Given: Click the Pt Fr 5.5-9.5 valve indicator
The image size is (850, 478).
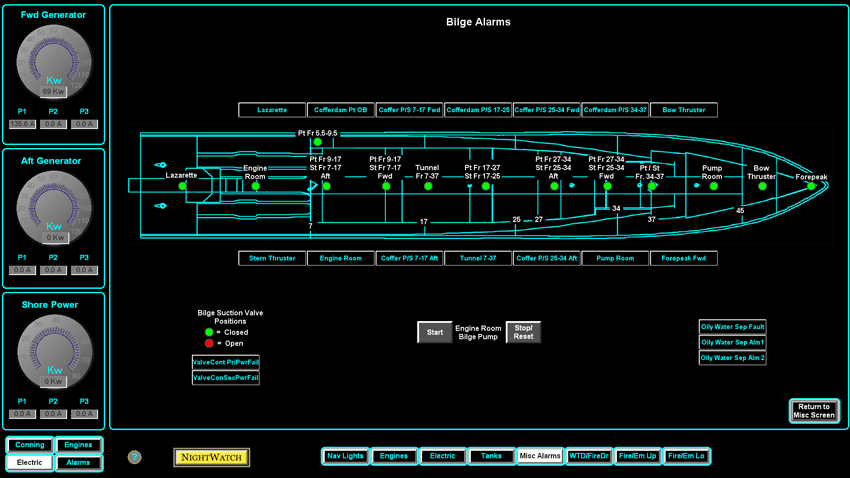Looking at the screenshot, I should [x=318, y=142].
